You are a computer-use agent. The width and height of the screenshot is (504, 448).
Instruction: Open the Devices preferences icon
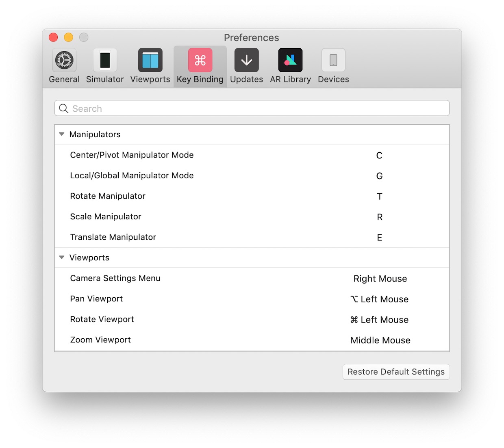coord(333,61)
